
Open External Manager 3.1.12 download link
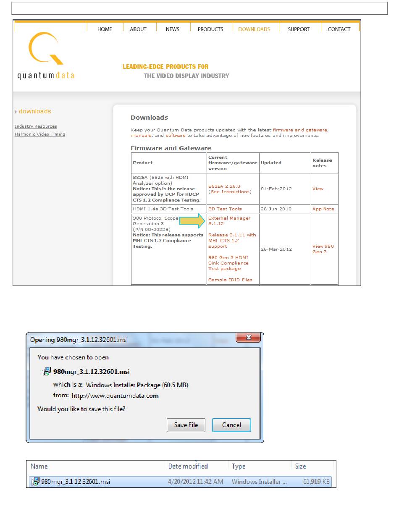tap(229, 221)
